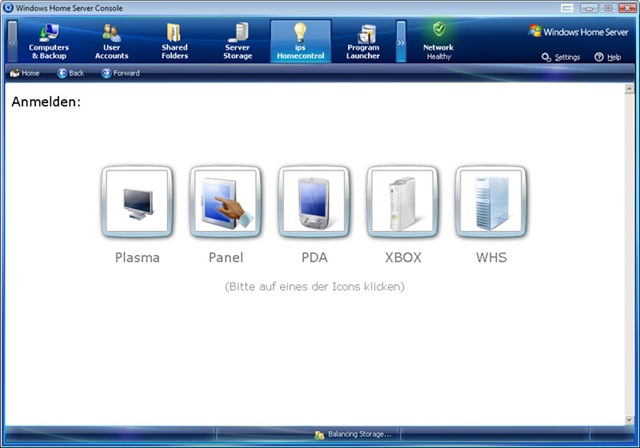Switch to the Shared Folders tab
Screen dimensions: 640x448
[175, 42]
